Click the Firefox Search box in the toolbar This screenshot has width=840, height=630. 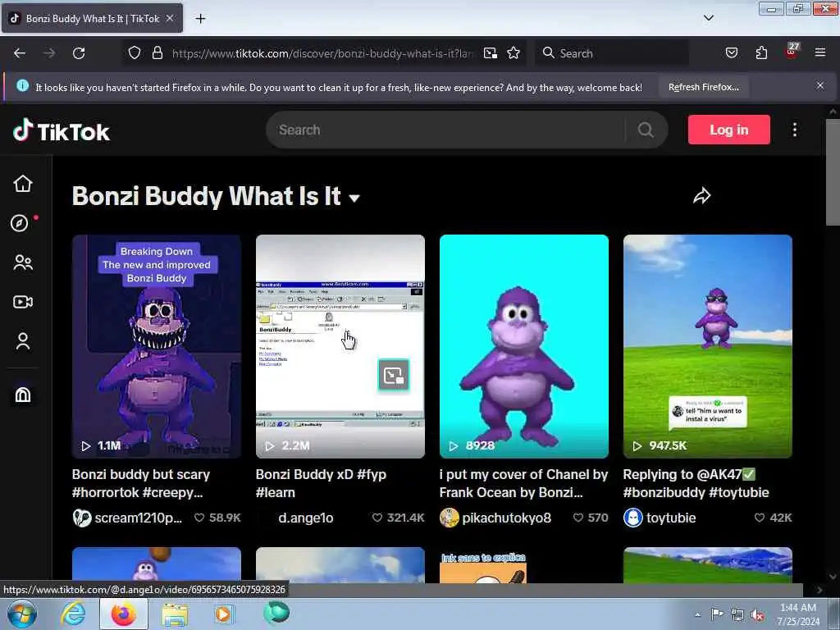pyautogui.click(x=612, y=53)
